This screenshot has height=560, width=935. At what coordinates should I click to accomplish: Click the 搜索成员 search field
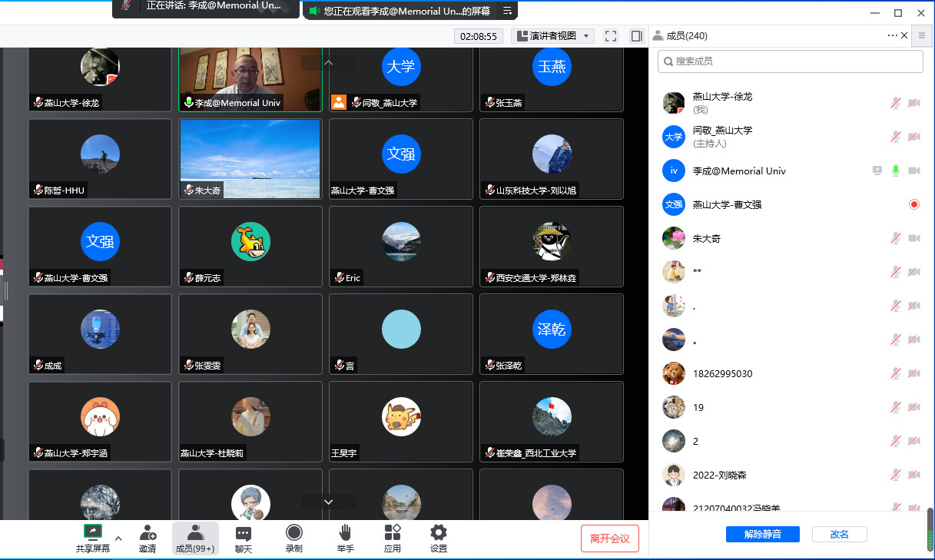point(790,61)
